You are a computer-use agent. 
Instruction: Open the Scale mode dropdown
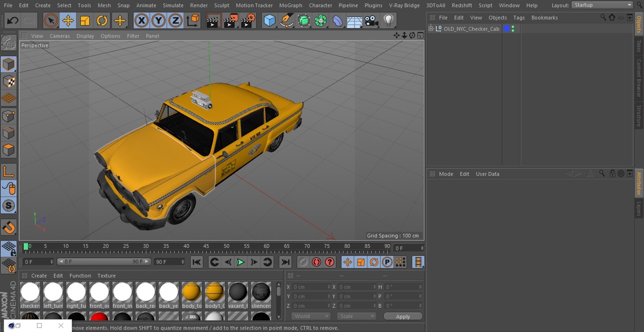pos(357,316)
